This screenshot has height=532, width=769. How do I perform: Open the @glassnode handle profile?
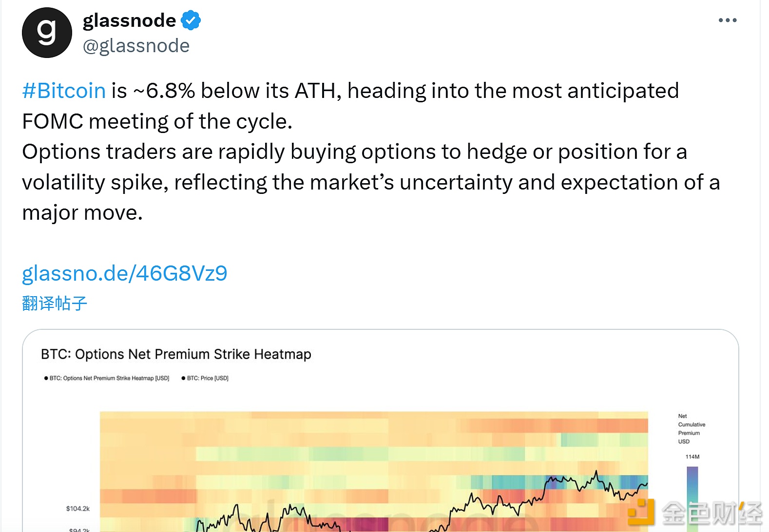coord(136,46)
